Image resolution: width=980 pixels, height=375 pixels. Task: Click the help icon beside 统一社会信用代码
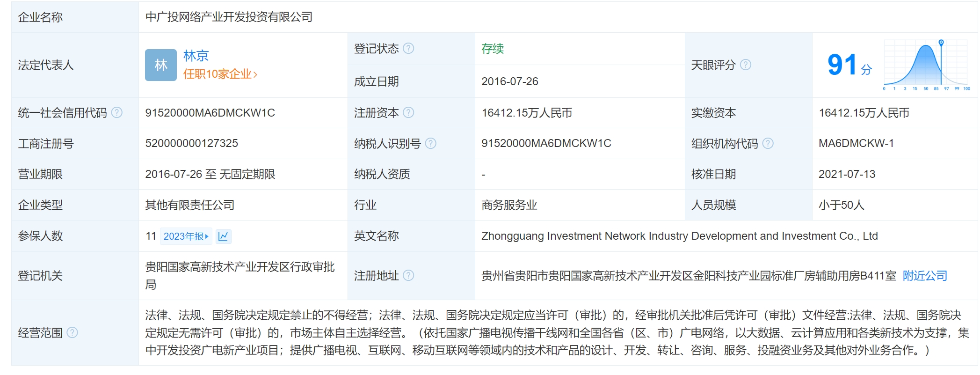[x=117, y=112]
